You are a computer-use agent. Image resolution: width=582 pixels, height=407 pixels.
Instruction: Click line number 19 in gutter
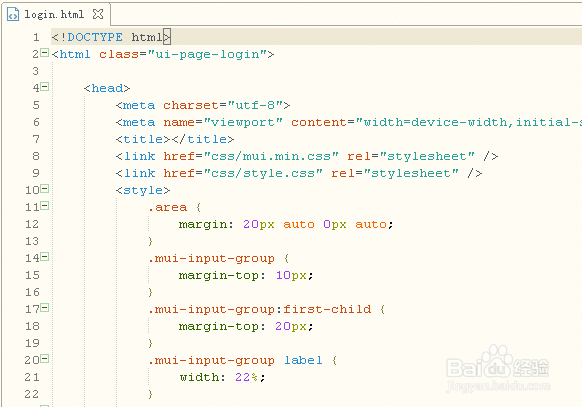[x=32, y=343]
